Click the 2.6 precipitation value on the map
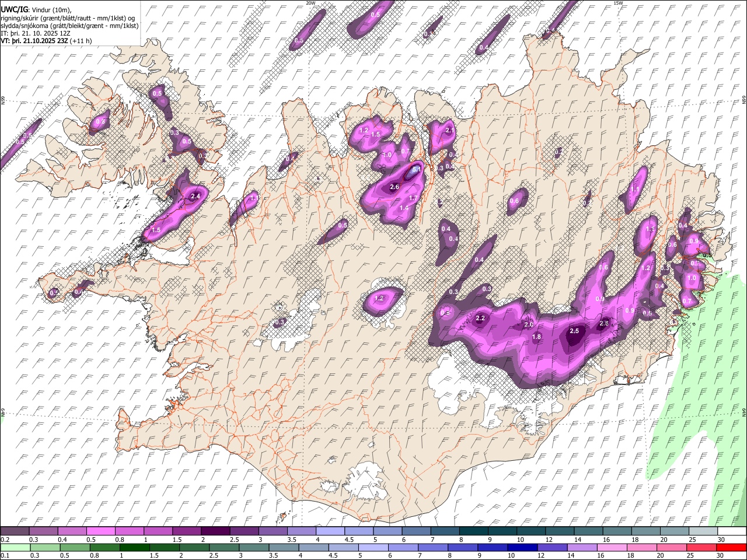747x560 pixels. coord(395,187)
